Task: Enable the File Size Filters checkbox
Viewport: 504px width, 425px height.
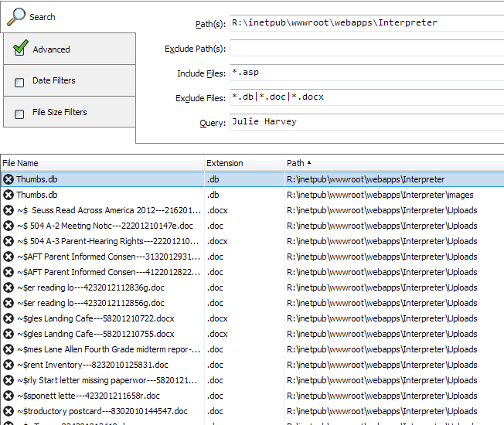Action: pos(19,113)
